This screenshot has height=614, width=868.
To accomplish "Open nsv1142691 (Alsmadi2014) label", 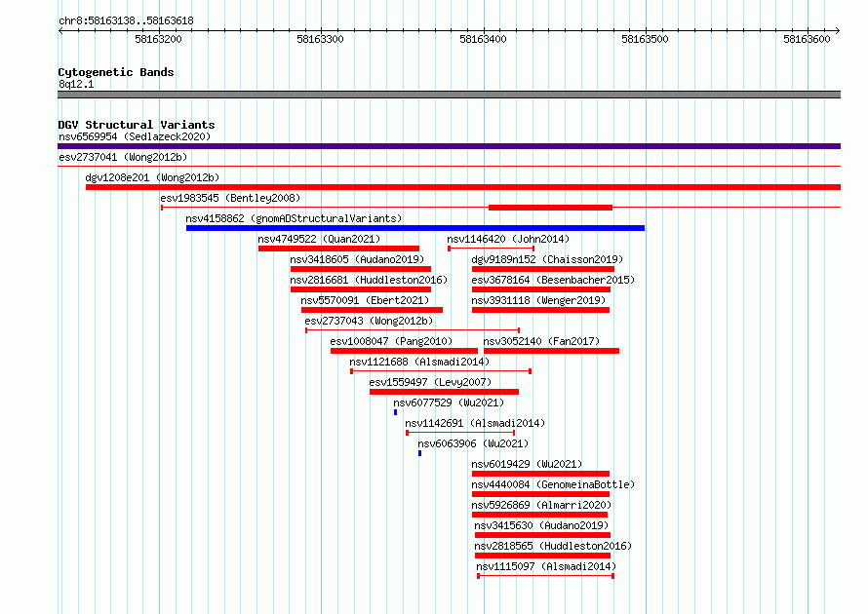I will [x=475, y=423].
